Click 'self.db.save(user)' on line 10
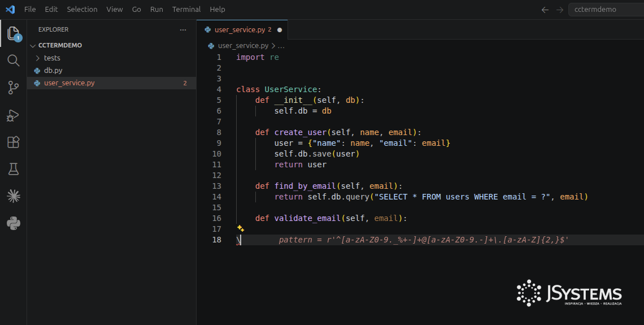 pyautogui.click(x=317, y=153)
